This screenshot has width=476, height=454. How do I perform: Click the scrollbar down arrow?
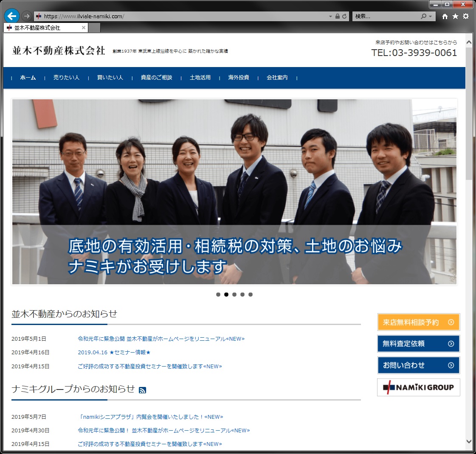click(x=469, y=441)
